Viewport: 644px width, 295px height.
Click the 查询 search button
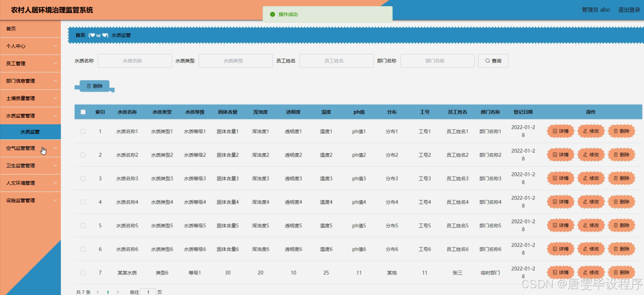(x=493, y=61)
